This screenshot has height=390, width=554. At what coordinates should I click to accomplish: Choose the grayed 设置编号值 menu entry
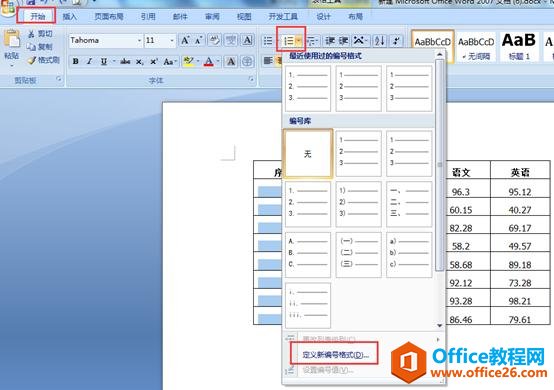329,370
